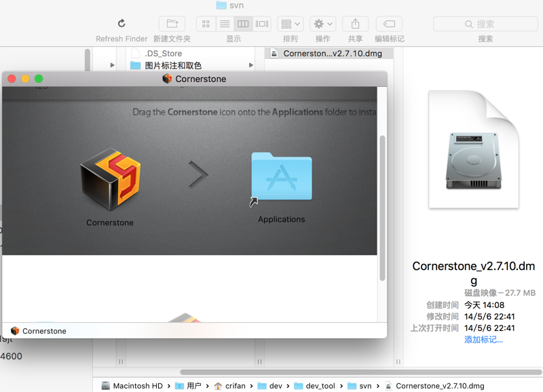Click the Finder horizontal scrollbar

(x=361, y=372)
